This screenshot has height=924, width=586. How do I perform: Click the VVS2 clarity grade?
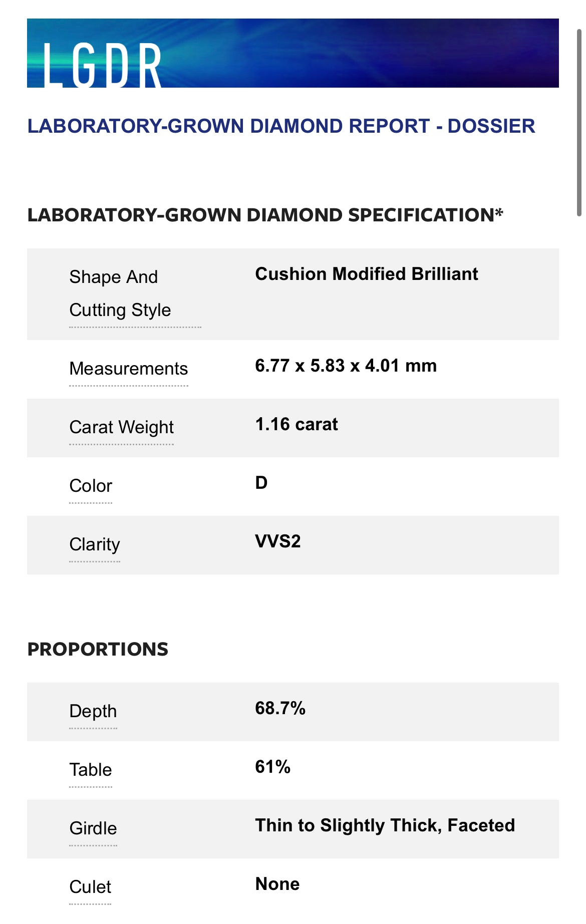278,542
